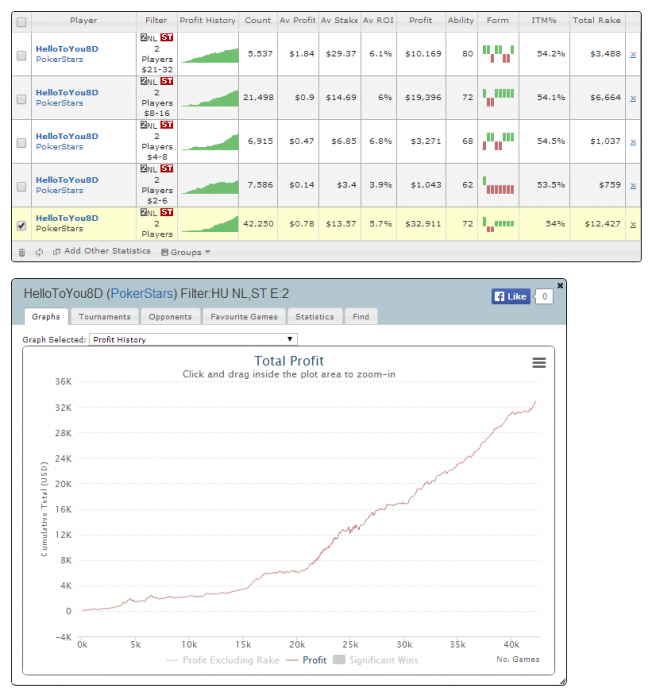Remove the $4-8 filter row

click(x=633, y=142)
